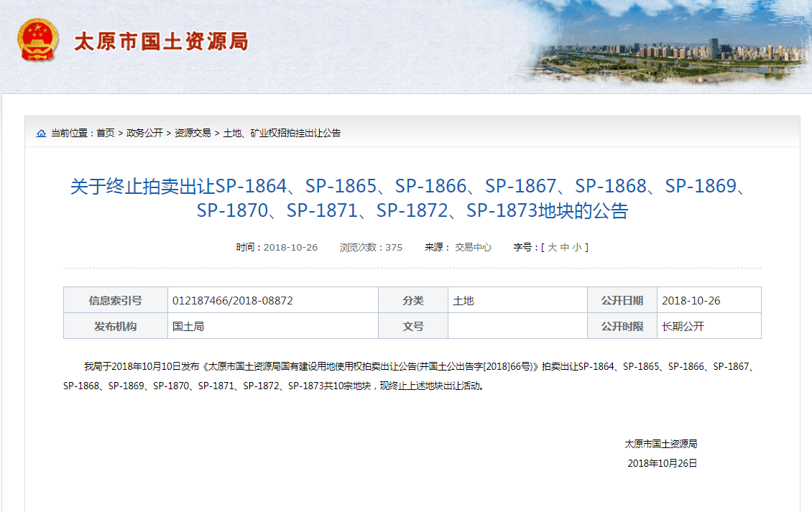Image resolution: width=812 pixels, height=512 pixels.
Task: Click the empty 文号 table cell
Action: point(517,325)
